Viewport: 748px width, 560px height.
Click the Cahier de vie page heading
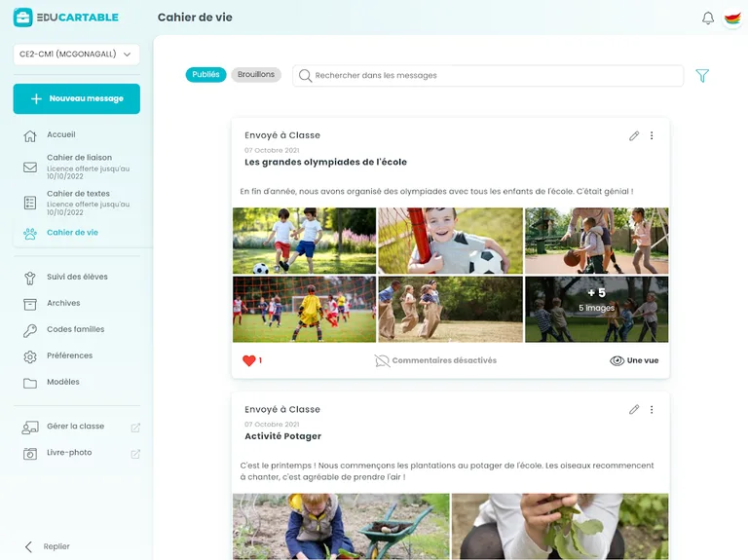tap(195, 18)
